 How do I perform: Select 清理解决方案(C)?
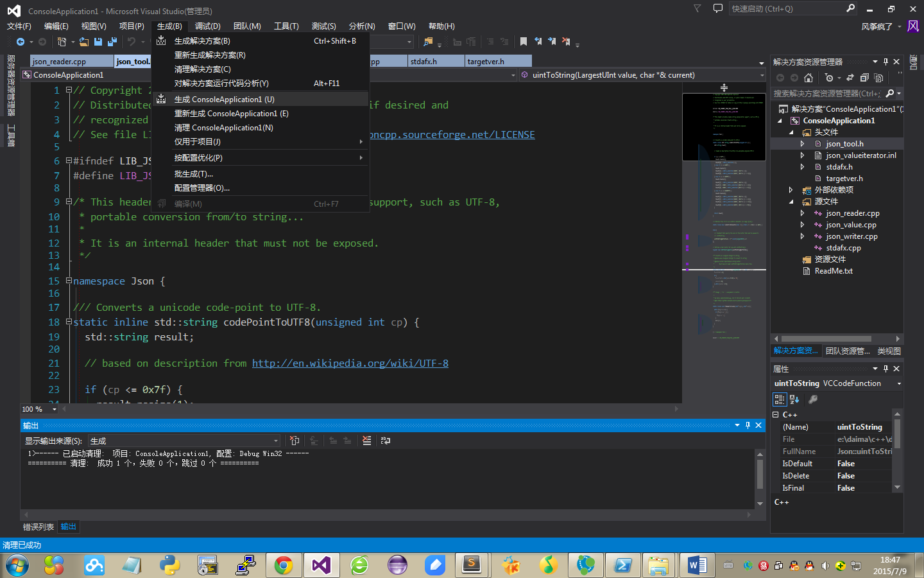[x=261, y=69]
